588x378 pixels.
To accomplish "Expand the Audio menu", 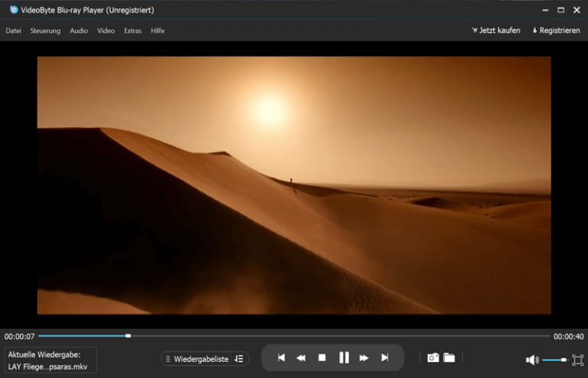I will click(x=79, y=31).
